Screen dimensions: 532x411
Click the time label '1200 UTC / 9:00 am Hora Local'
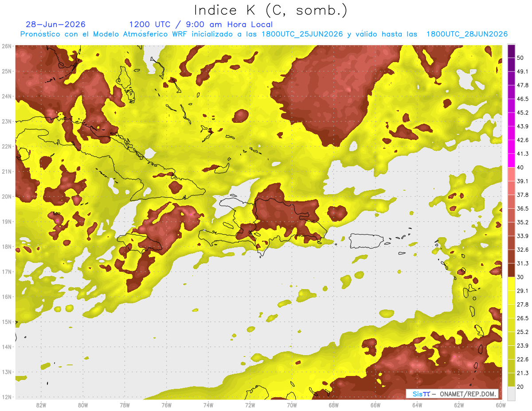point(201,24)
